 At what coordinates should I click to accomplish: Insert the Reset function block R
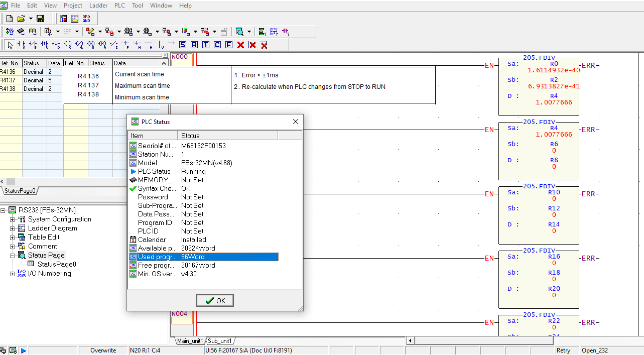click(194, 45)
